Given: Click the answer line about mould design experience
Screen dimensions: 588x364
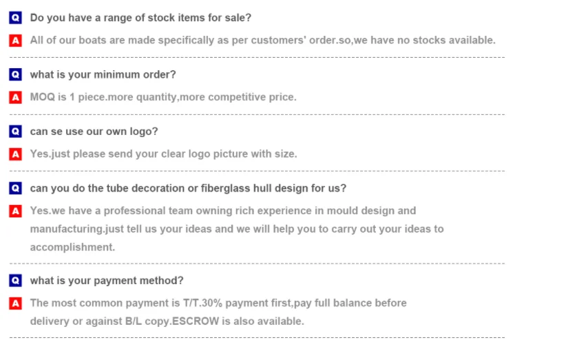Looking at the screenshot, I should [x=222, y=211].
